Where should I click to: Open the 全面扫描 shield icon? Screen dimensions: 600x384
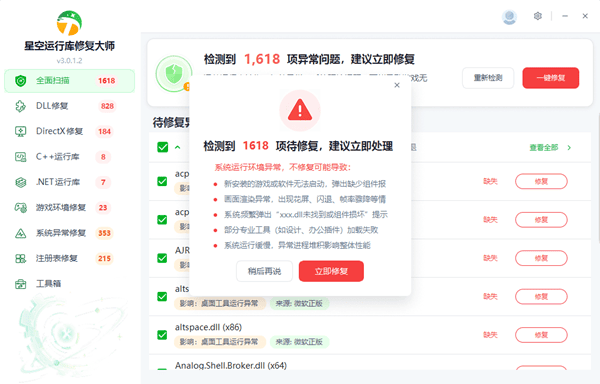21,81
